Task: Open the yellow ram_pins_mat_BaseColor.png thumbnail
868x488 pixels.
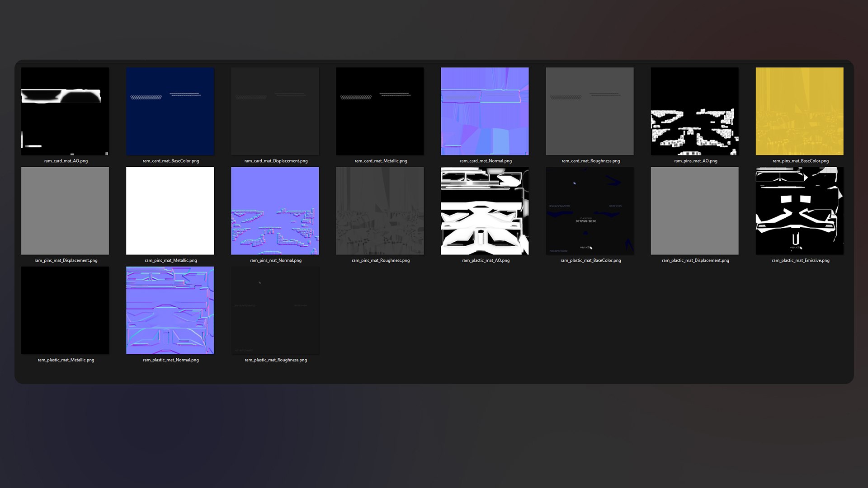Action: pos(799,111)
